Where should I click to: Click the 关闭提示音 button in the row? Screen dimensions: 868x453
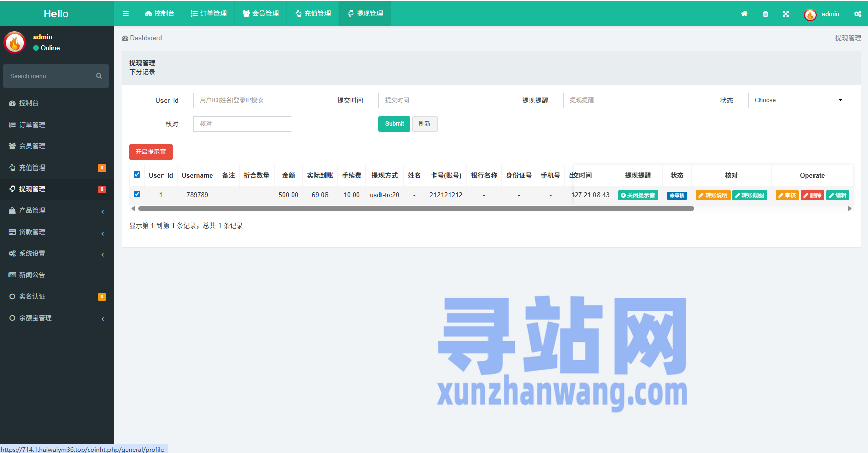(638, 195)
